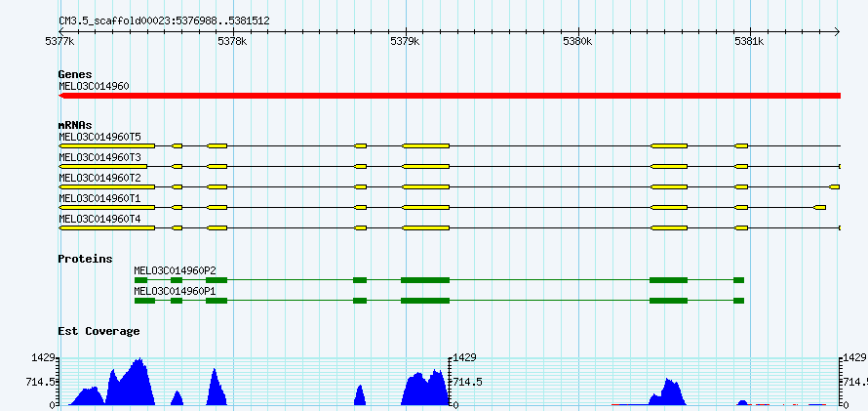Click T2's rightmost exon at the track edge
Viewport: 868px width, 411px height.
pyautogui.click(x=835, y=186)
